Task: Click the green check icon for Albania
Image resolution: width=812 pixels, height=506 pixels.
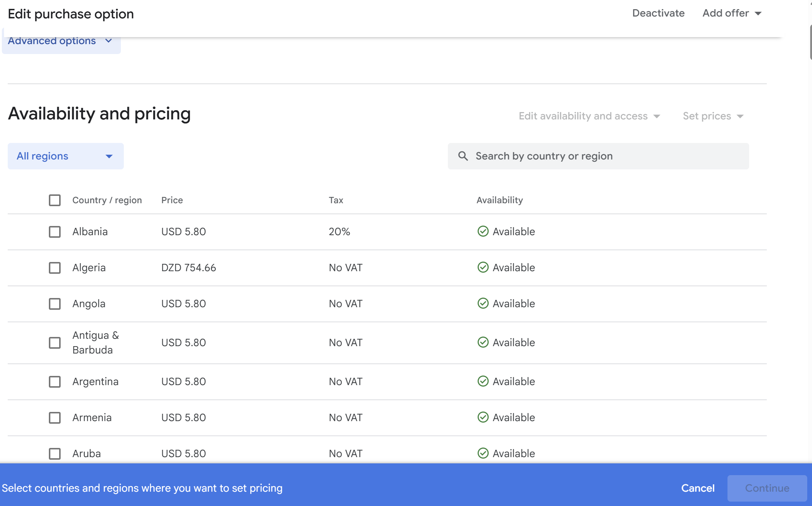Action: [x=483, y=231]
